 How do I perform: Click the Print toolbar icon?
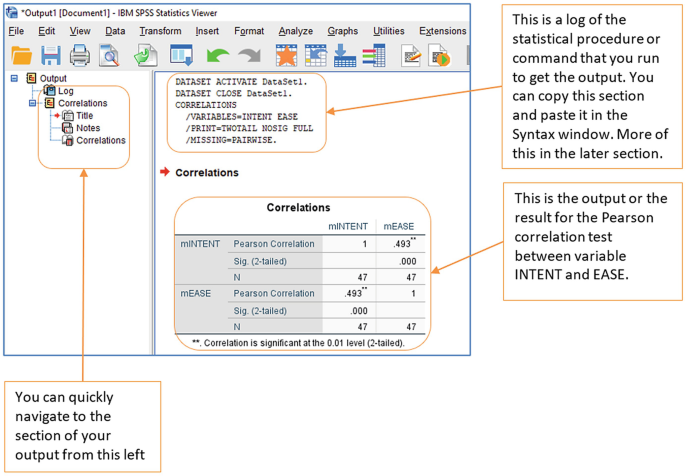tap(80, 56)
